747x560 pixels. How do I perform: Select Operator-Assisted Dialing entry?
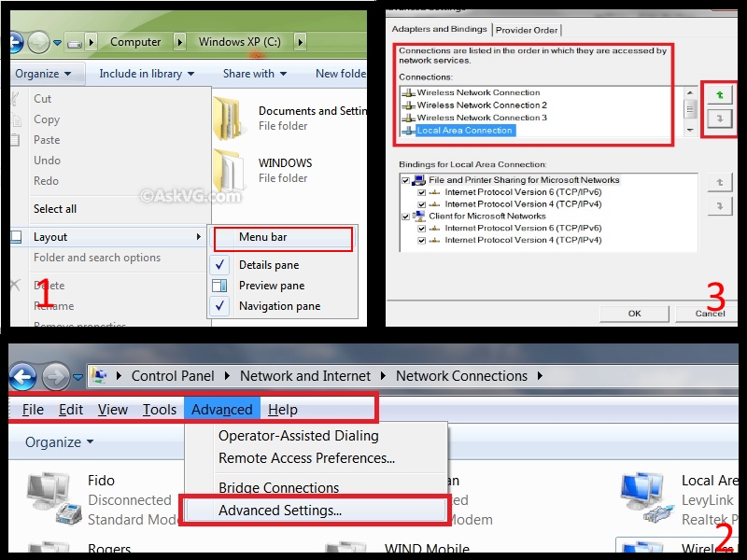(x=317, y=436)
